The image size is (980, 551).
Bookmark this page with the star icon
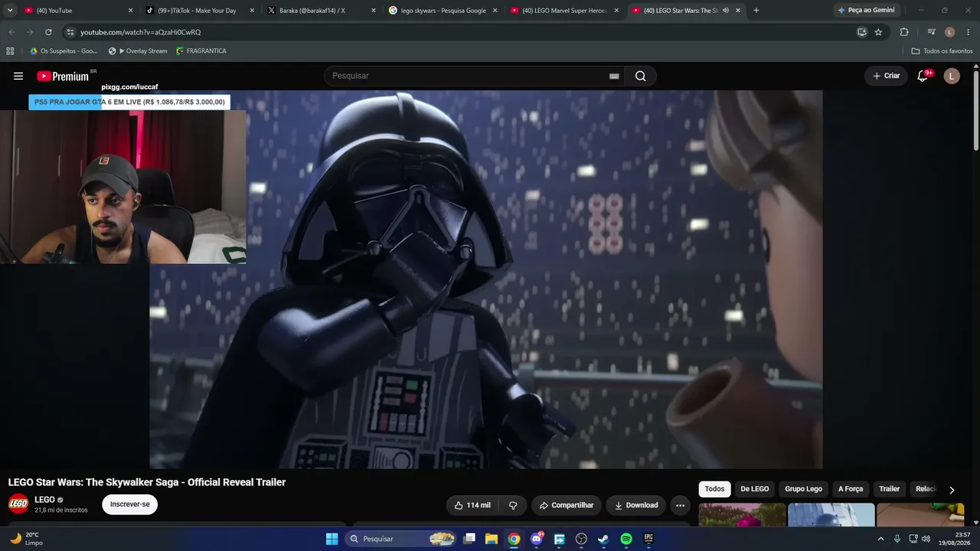tap(878, 32)
